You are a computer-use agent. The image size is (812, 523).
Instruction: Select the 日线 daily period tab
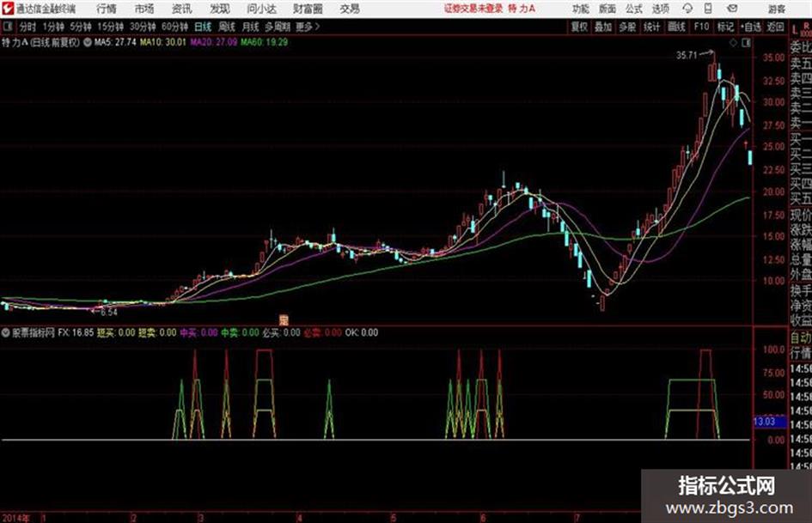(203, 27)
